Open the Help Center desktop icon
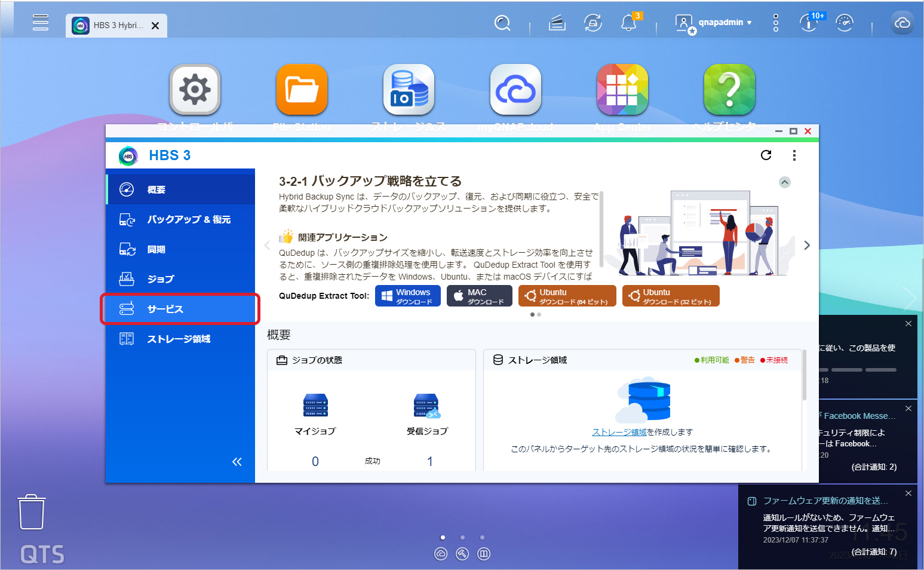Image resolution: width=924 pixels, height=570 pixels. pyautogui.click(x=729, y=90)
